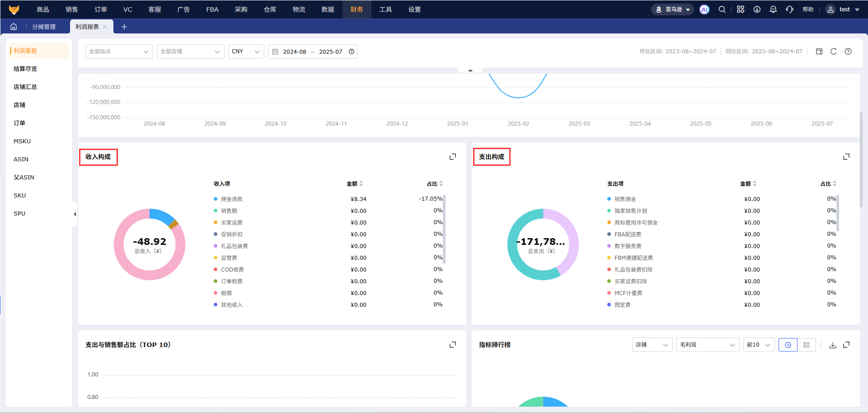Open the 财务 menu
The width and height of the screenshot is (868, 413).
pos(357,9)
